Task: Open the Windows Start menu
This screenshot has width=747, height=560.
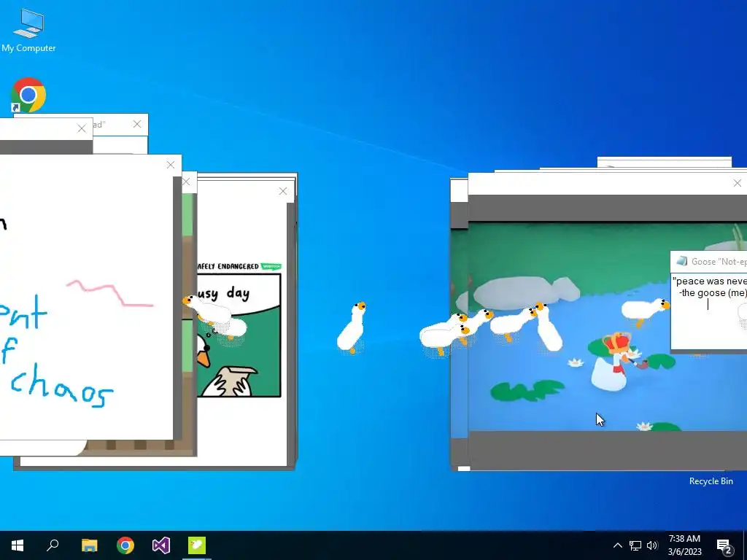Action: (18, 545)
